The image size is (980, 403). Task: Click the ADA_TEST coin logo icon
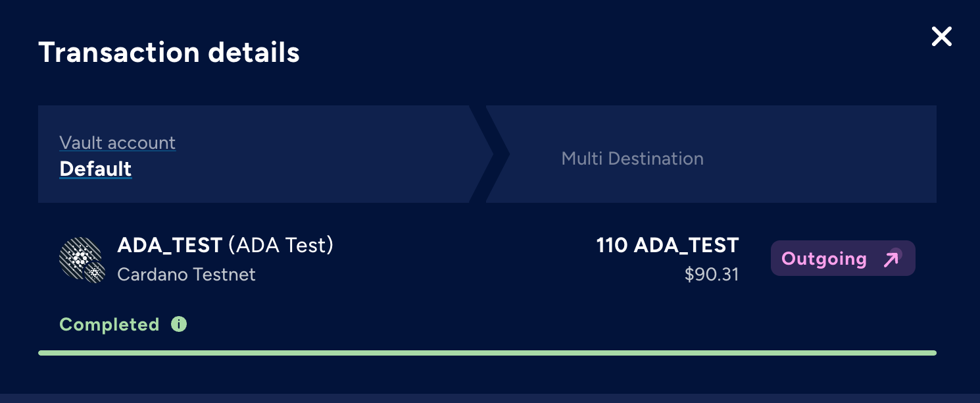[x=80, y=257]
